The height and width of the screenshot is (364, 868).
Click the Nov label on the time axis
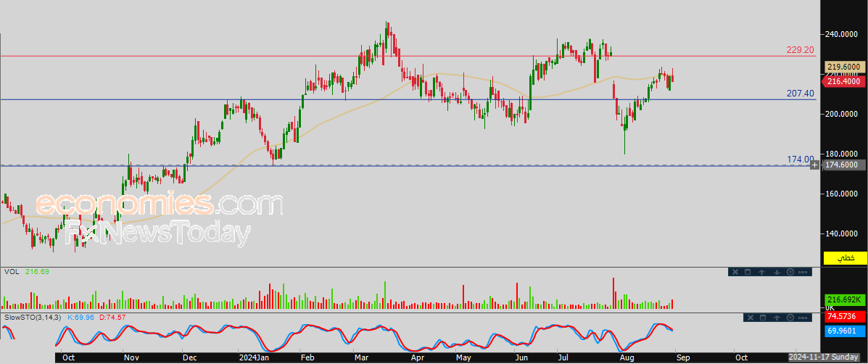coord(131,358)
